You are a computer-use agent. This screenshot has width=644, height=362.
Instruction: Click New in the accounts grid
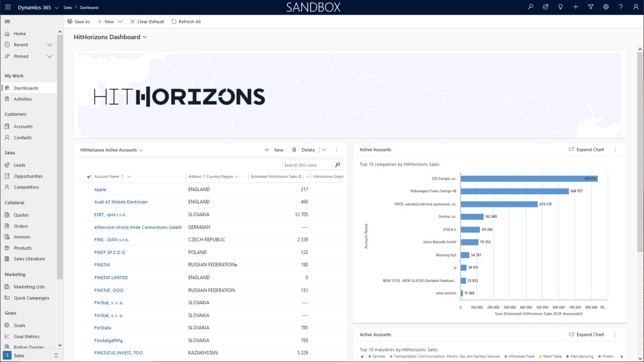(x=274, y=150)
